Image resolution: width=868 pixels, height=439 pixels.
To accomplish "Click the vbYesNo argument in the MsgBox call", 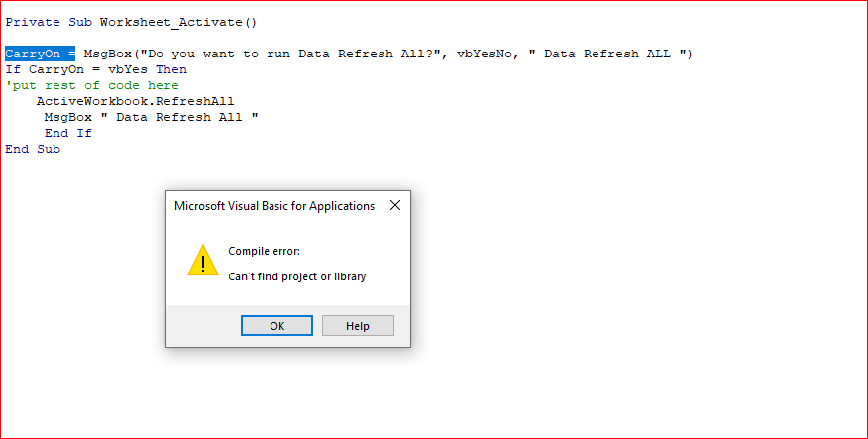I will [x=485, y=54].
